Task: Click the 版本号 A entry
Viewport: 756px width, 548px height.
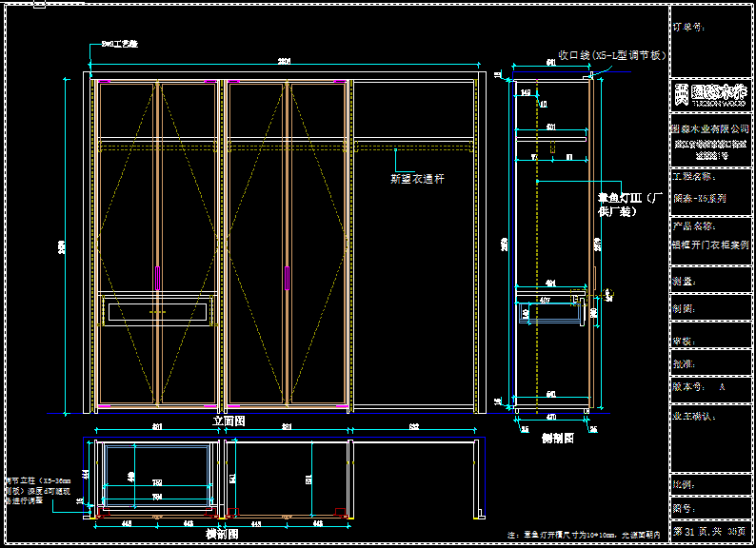Action: point(700,387)
